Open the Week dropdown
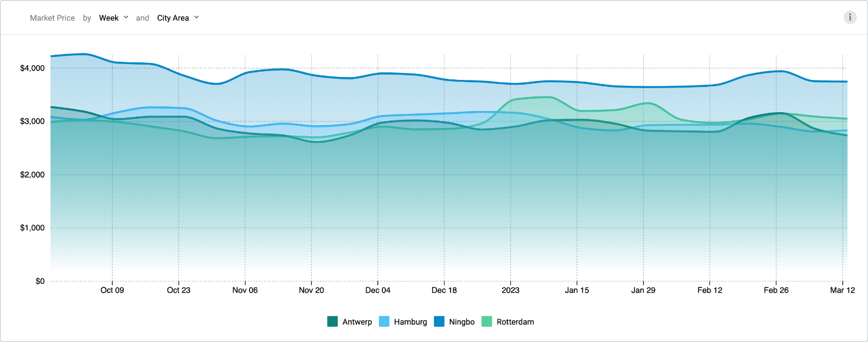 tap(113, 18)
